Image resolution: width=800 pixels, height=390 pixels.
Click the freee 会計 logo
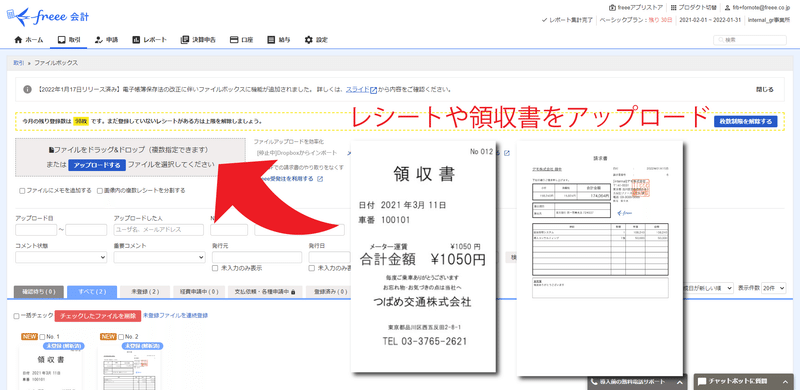coord(47,16)
